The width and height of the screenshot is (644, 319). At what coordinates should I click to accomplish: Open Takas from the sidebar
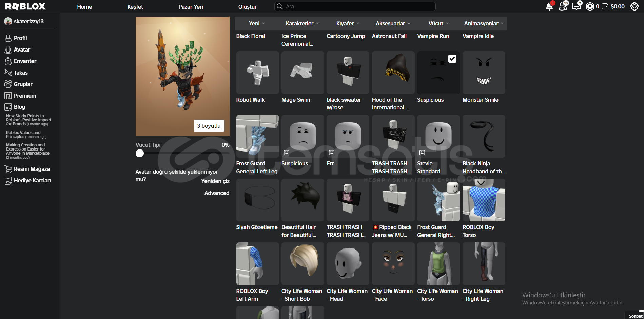tap(21, 73)
